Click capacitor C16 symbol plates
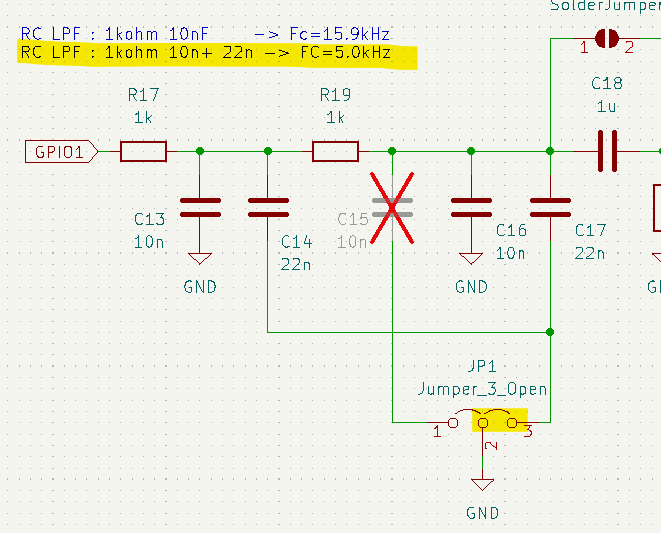 471,207
